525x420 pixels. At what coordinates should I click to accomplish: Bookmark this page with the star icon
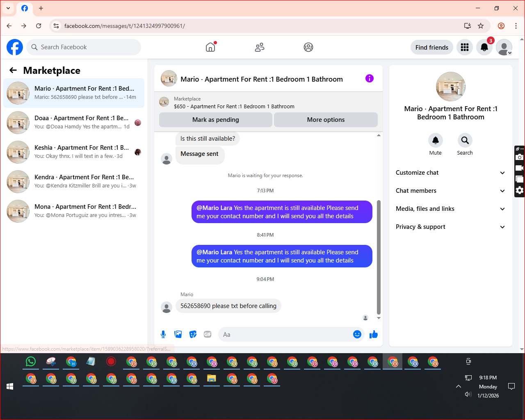tap(481, 26)
